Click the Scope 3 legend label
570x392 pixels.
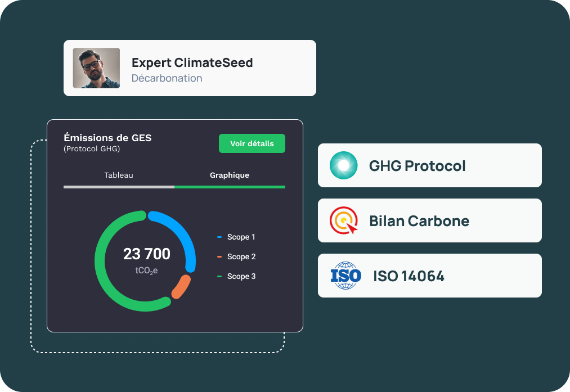(x=241, y=276)
